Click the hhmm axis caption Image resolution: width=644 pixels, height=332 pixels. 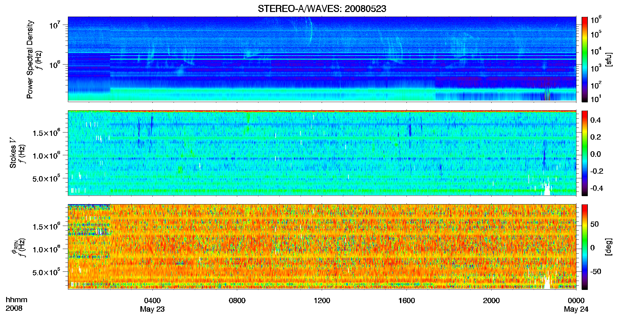coord(17,300)
